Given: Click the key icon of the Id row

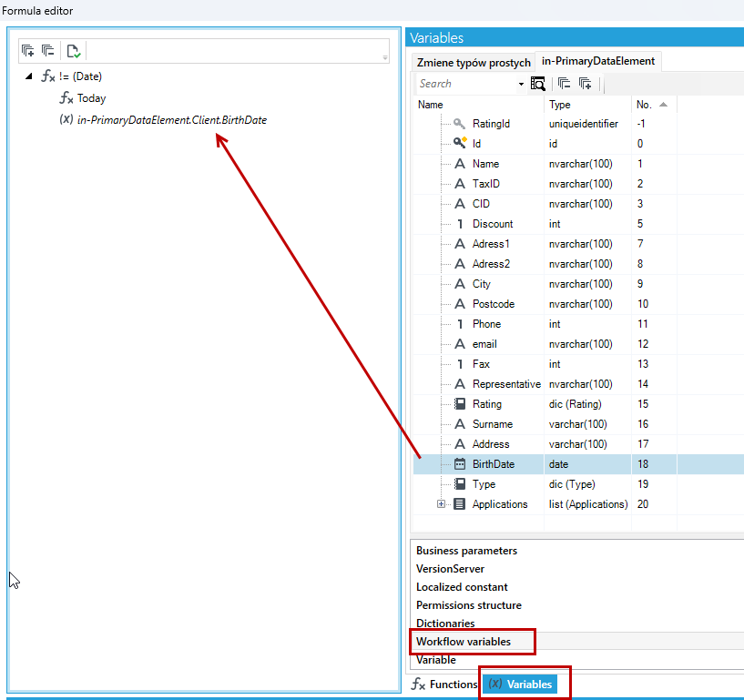Looking at the screenshot, I should coord(460,143).
